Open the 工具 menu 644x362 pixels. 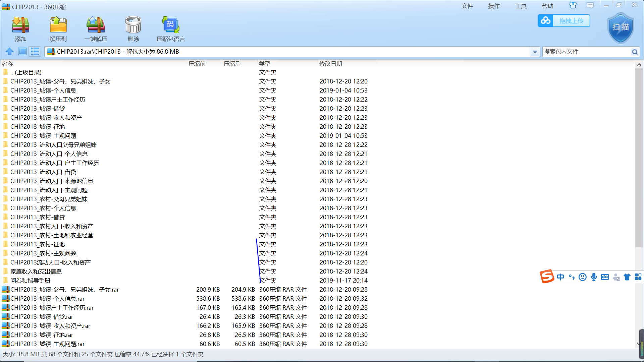tap(521, 6)
